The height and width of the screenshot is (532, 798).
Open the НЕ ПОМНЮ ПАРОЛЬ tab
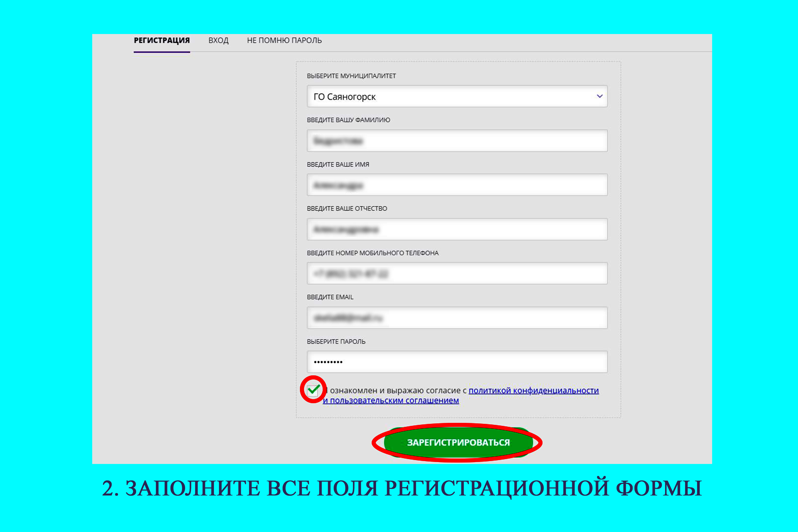(x=284, y=40)
